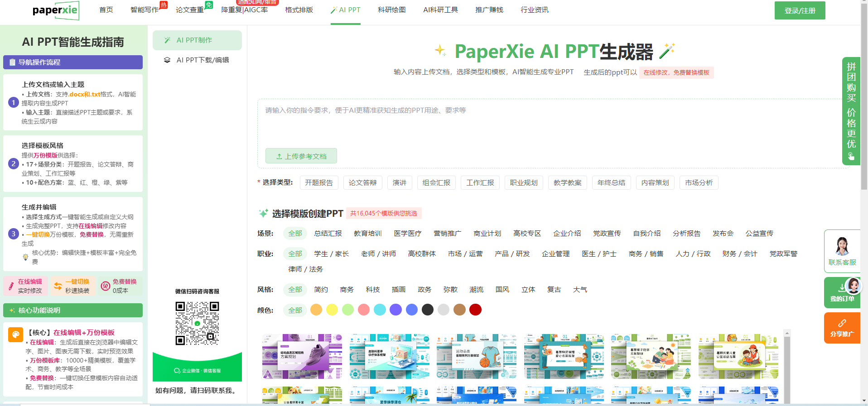Pick the purple color swatch
Screen dimensions: 868x406
395,310
